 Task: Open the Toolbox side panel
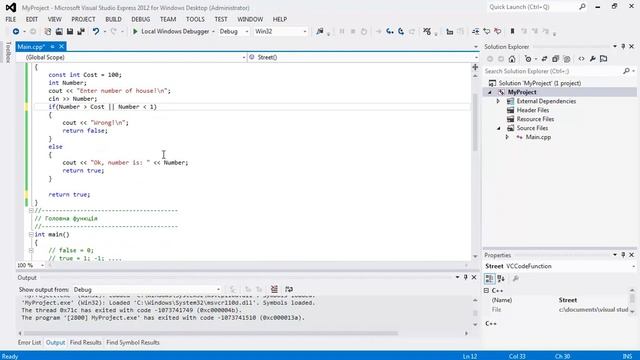tap(7, 53)
